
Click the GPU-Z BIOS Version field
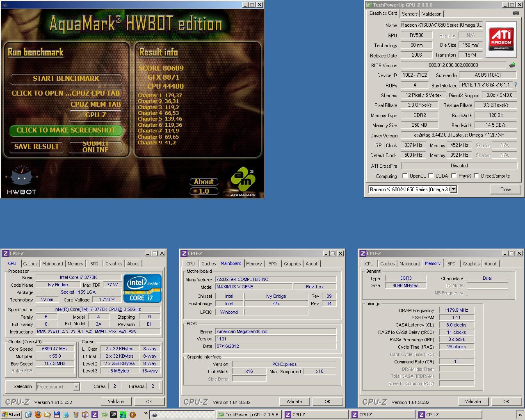click(x=453, y=65)
